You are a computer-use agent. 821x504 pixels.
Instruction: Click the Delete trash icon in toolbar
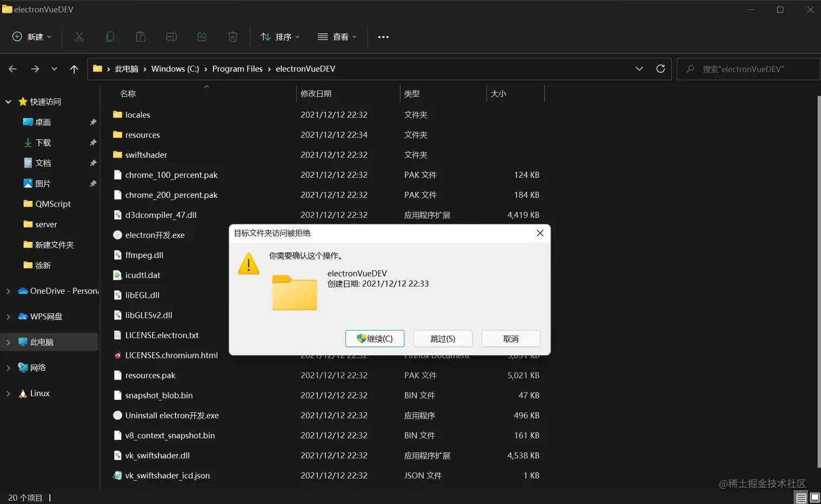233,37
